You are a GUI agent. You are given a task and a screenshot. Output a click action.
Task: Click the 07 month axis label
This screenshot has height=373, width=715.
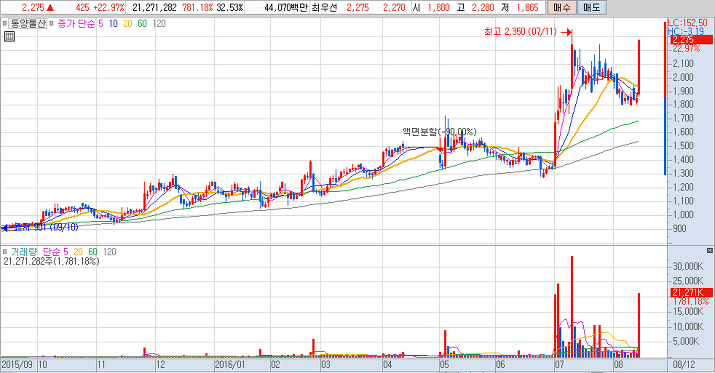pos(560,365)
